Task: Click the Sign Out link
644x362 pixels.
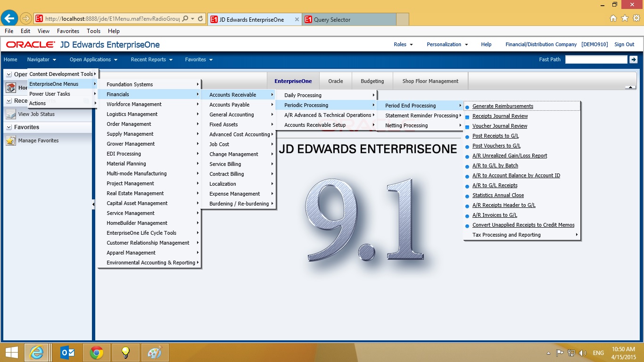Action: point(624,44)
